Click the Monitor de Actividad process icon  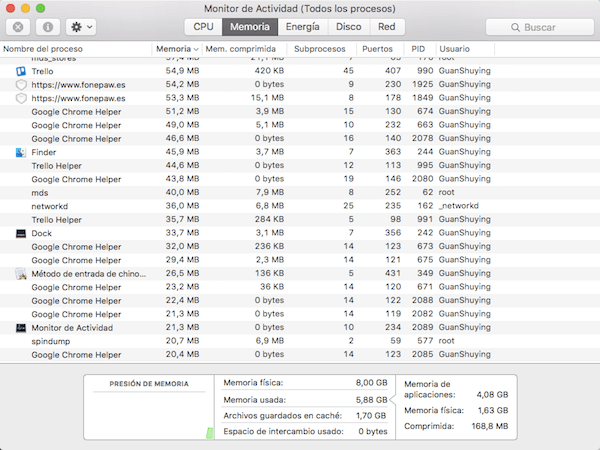pos(21,328)
